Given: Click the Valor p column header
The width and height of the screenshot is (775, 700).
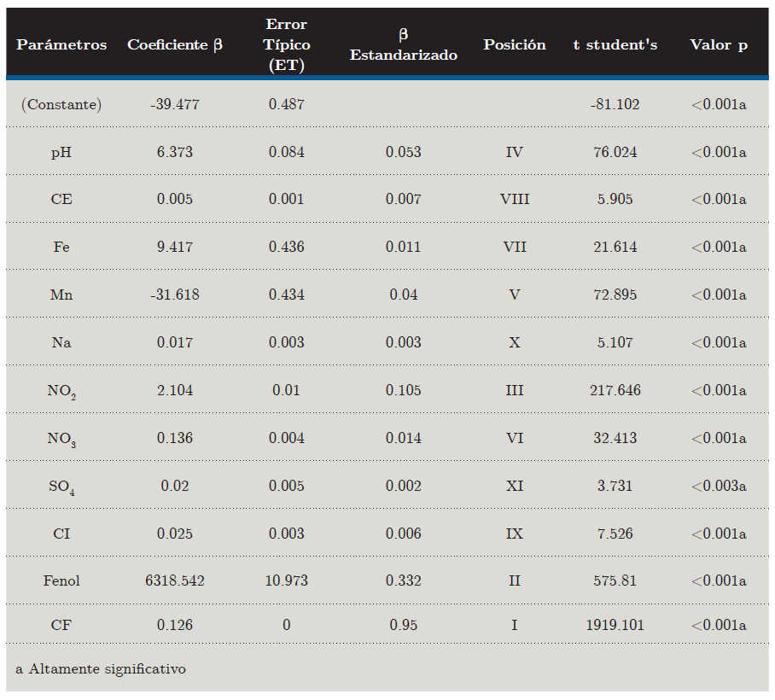Looking at the screenshot, I should pos(719,44).
